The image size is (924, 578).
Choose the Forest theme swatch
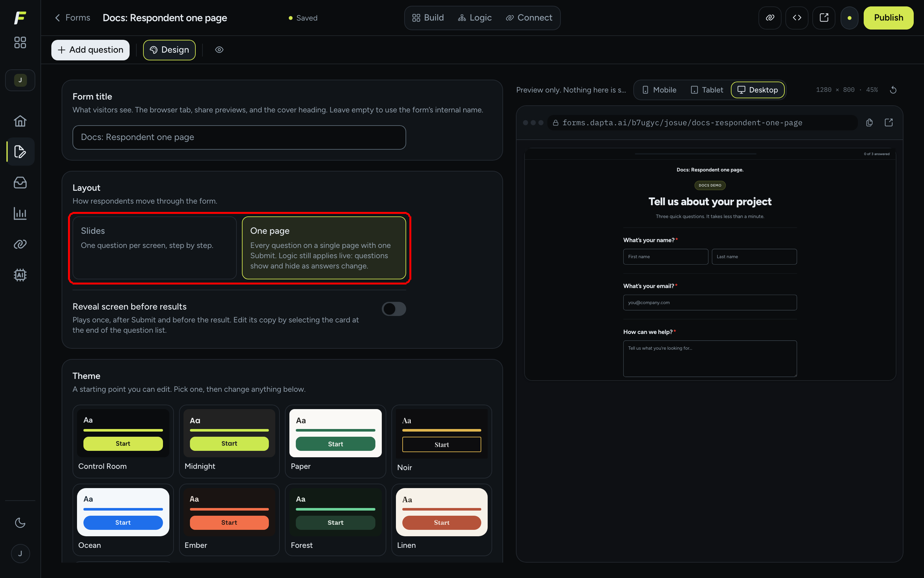point(335,520)
